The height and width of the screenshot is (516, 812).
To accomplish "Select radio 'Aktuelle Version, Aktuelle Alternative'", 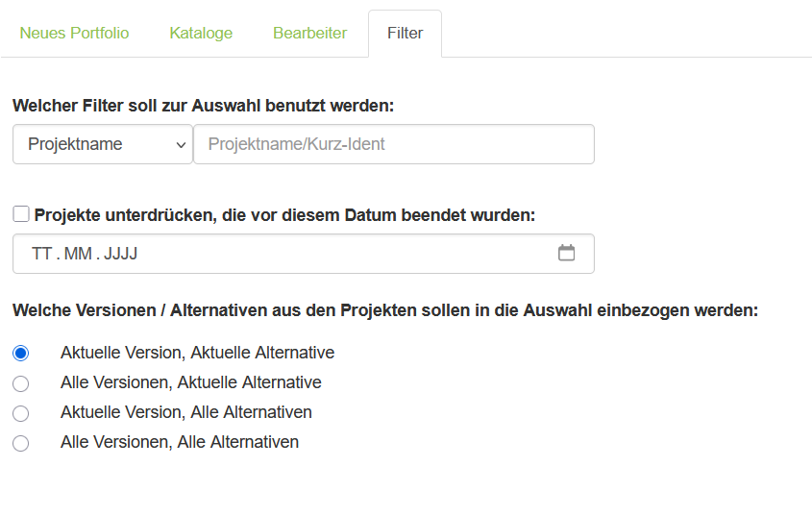I will (20, 353).
